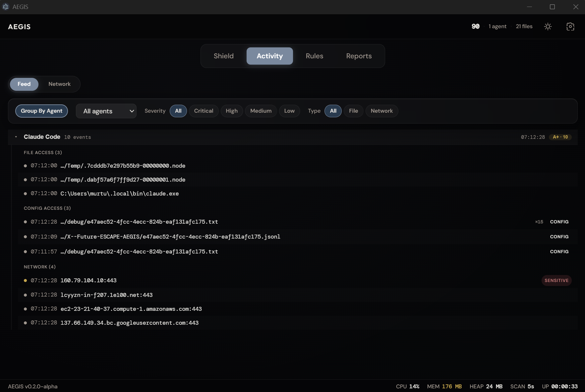Click the 1 agent counter
585x392 pixels.
pyautogui.click(x=497, y=27)
